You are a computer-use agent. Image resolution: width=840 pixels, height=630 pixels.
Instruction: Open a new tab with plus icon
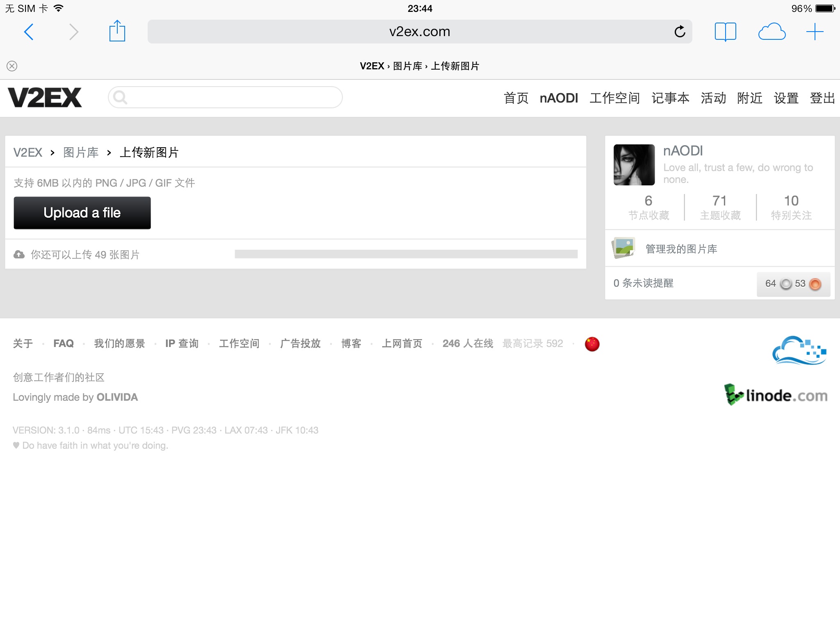(x=815, y=32)
